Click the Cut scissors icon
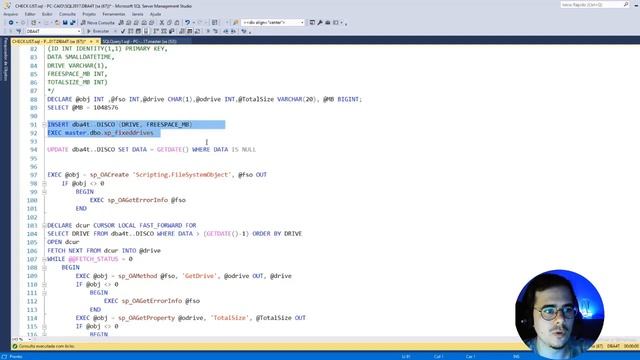The width and height of the screenshot is (640, 360). pyautogui.click(x=162, y=22)
